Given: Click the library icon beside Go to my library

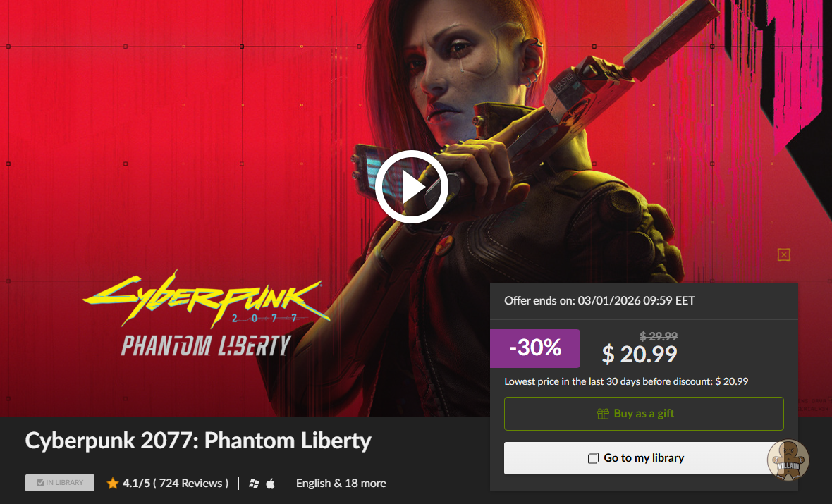Looking at the screenshot, I should click(x=593, y=458).
